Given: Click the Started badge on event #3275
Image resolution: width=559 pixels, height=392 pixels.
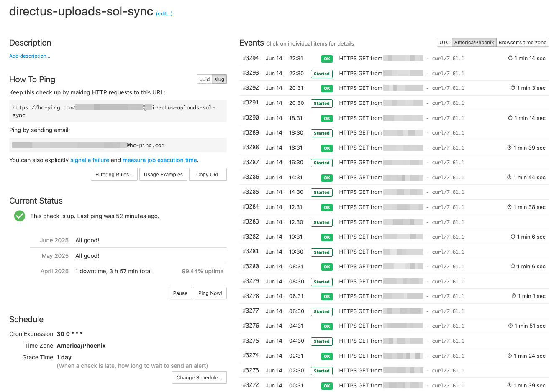Looking at the screenshot, I should pyautogui.click(x=321, y=341).
